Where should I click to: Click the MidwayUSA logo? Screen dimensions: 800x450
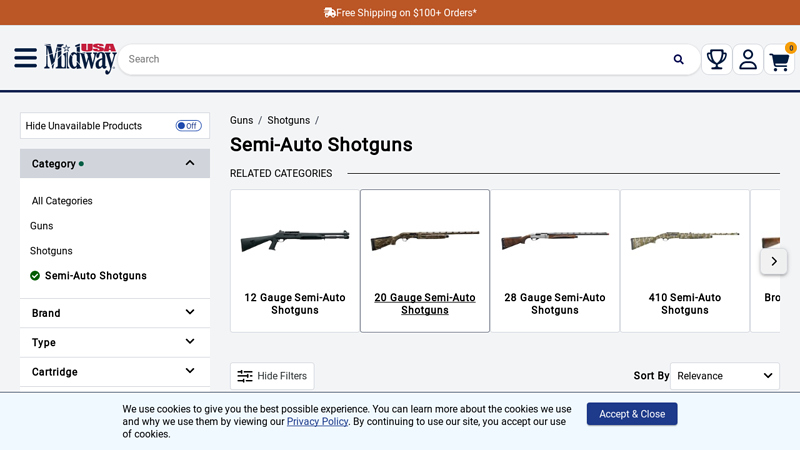pyautogui.click(x=80, y=58)
